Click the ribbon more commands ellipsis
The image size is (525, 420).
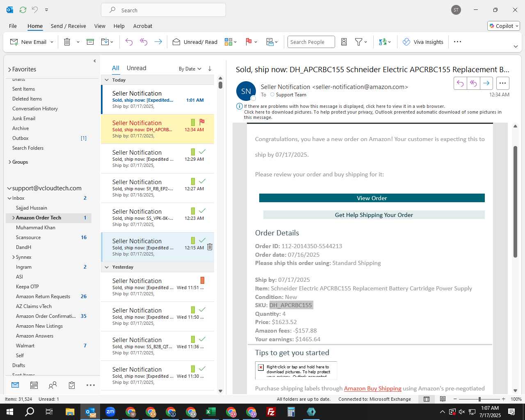tap(458, 42)
